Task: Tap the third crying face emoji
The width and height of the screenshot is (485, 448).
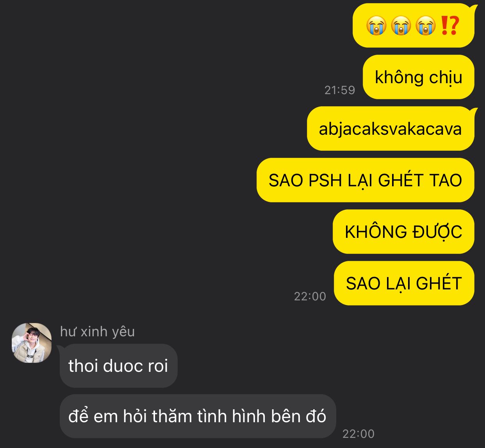Action: click(426, 26)
